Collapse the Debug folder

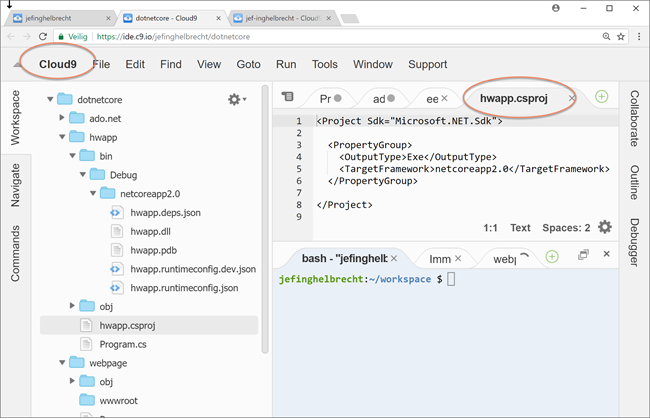(x=83, y=174)
